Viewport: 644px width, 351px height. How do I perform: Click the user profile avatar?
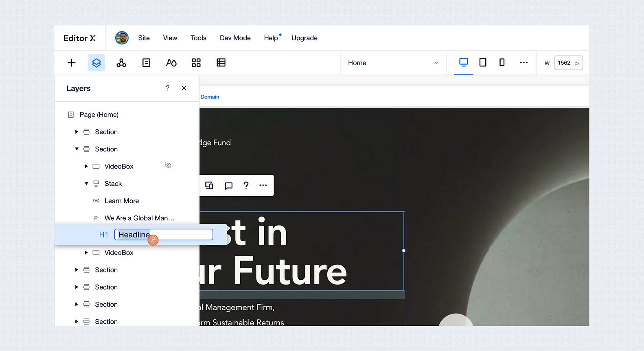click(122, 38)
